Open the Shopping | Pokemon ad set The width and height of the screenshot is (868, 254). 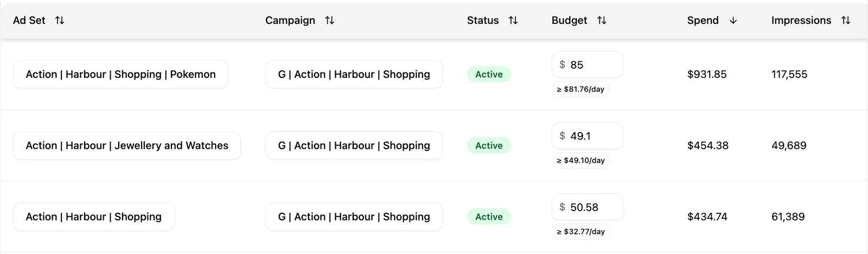coord(120,74)
